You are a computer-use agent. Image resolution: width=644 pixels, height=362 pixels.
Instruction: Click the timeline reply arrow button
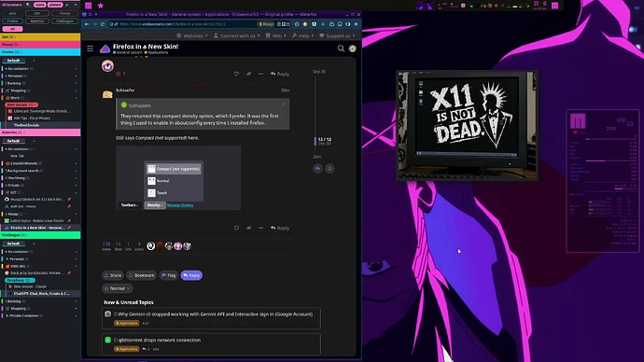point(317,168)
